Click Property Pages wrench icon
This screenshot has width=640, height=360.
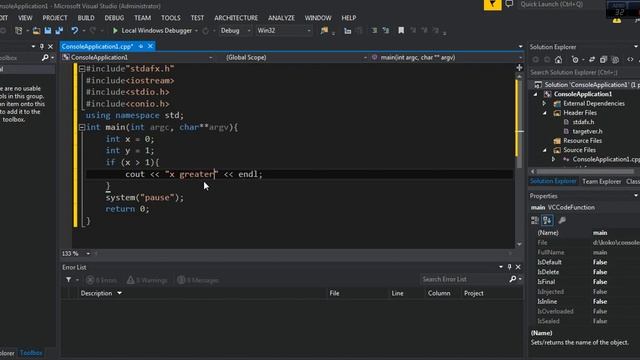tap(562, 220)
